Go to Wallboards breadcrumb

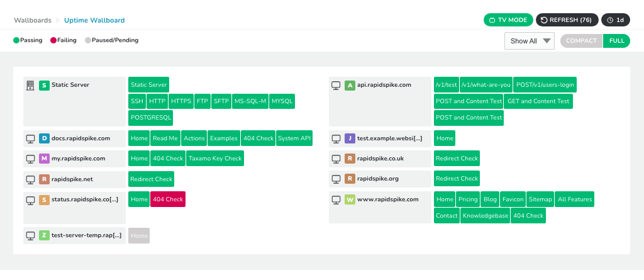pyautogui.click(x=33, y=20)
